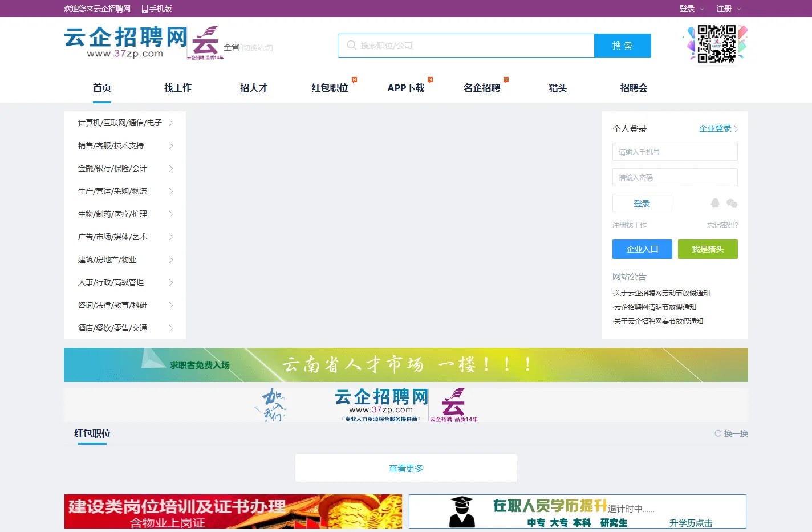Expand 生物/制药/医疗/护理 category arrow
The width and height of the screenshot is (812, 532).
click(x=171, y=214)
